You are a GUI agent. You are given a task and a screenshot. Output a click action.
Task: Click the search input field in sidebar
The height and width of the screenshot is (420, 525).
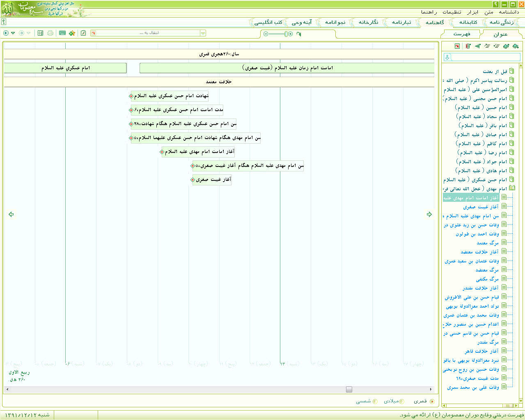[485, 57]
